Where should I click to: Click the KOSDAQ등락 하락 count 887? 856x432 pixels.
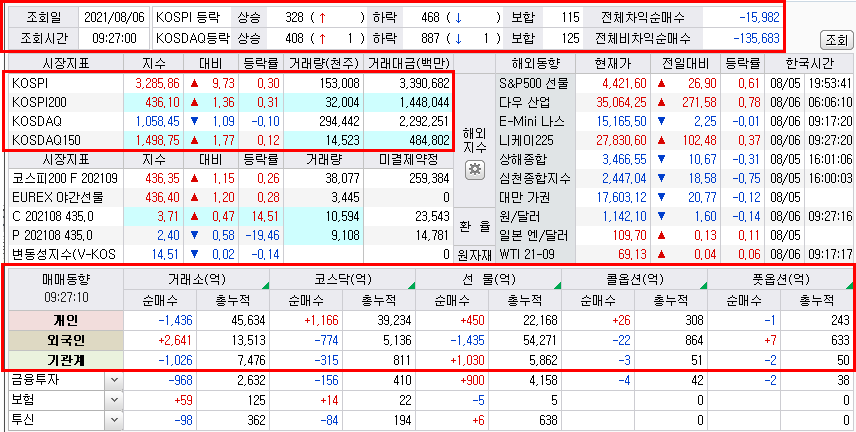(430, 39)
